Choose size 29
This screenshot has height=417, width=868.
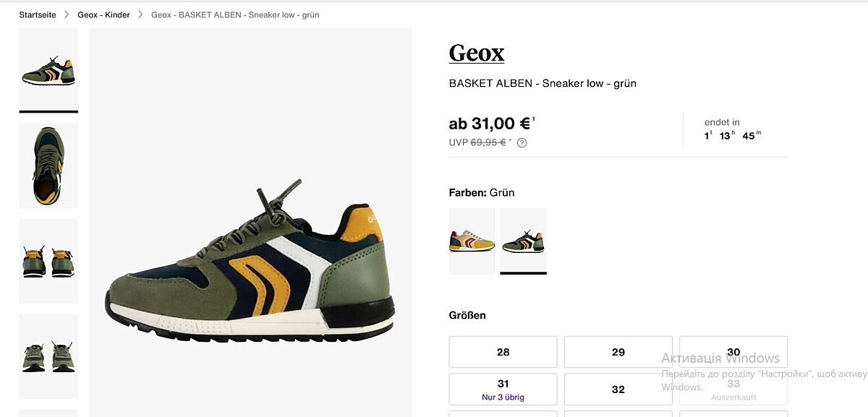click(x=618, y=352)
